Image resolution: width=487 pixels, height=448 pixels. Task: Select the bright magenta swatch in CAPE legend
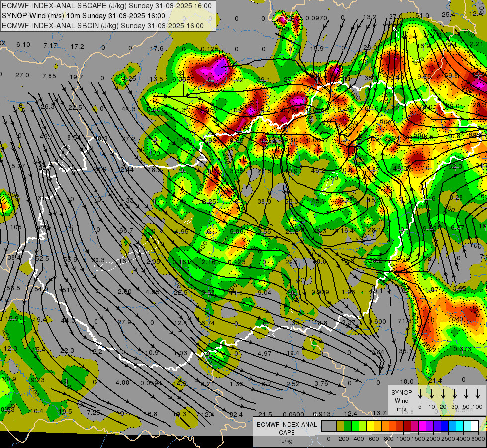pyautogui.click(x=422, y=426)
